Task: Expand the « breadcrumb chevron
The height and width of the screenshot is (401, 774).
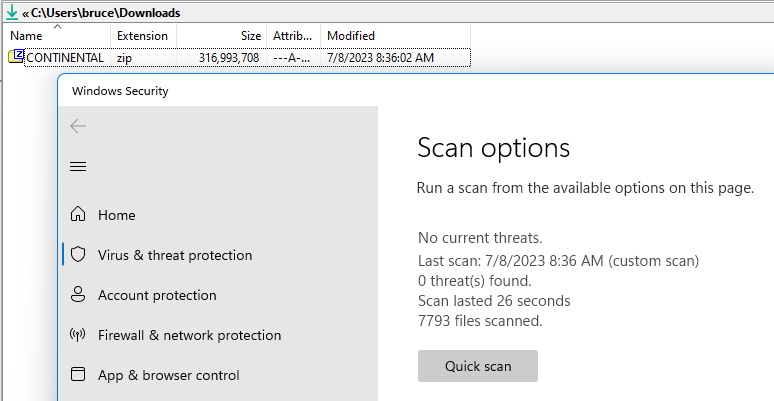Action: pos(26,14)
